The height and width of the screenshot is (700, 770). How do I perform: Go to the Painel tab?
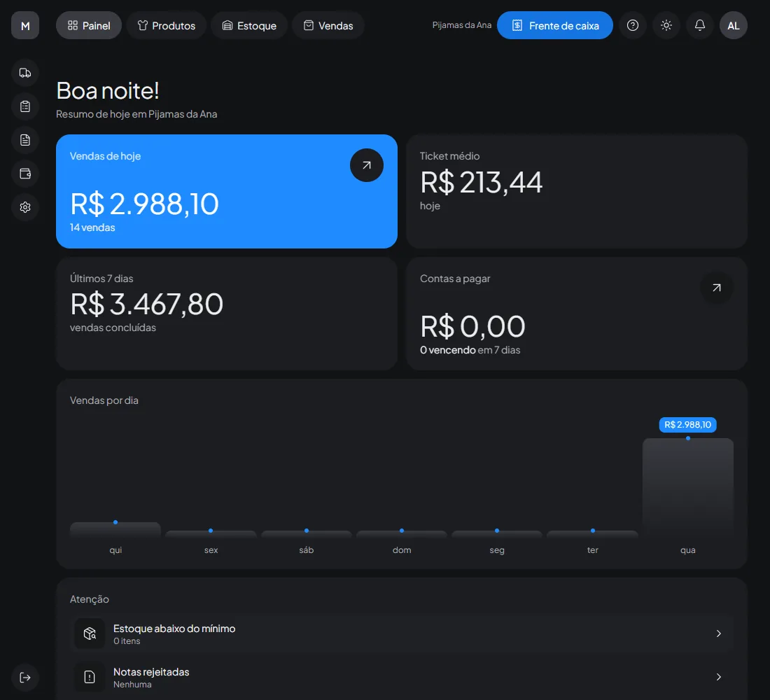tap(89, 25)
